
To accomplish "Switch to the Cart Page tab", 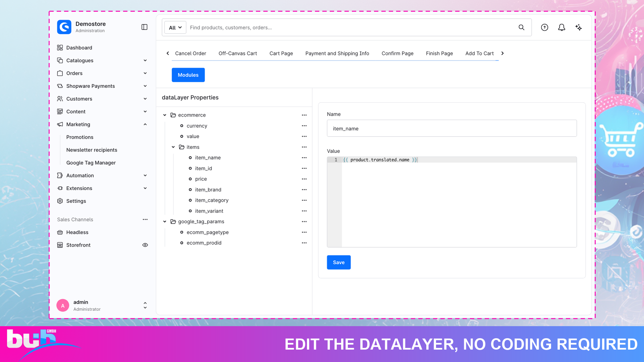I will (281, 53).
